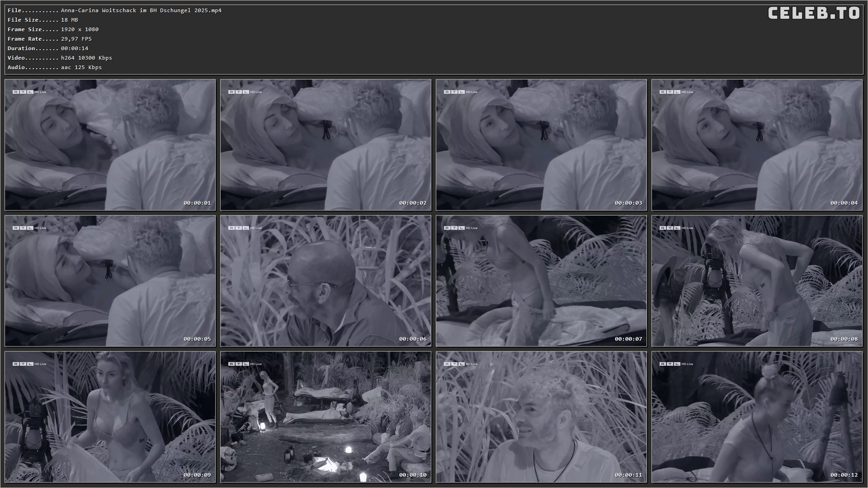
Task: Open the thumbnail at 00:00:01
Action: pos(110,145)
